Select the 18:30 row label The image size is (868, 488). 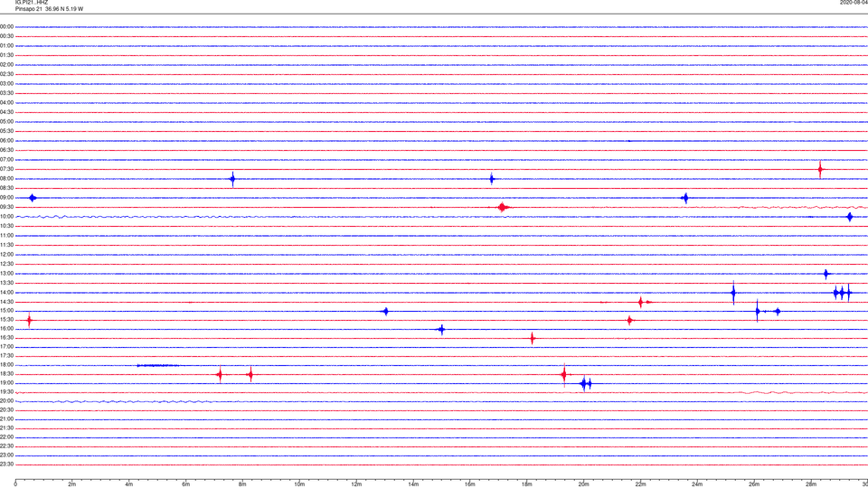[6, 374]
